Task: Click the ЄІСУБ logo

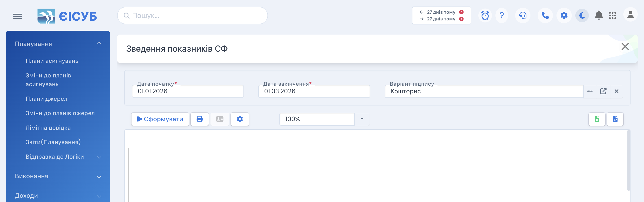Action: [x=67, y=16]
